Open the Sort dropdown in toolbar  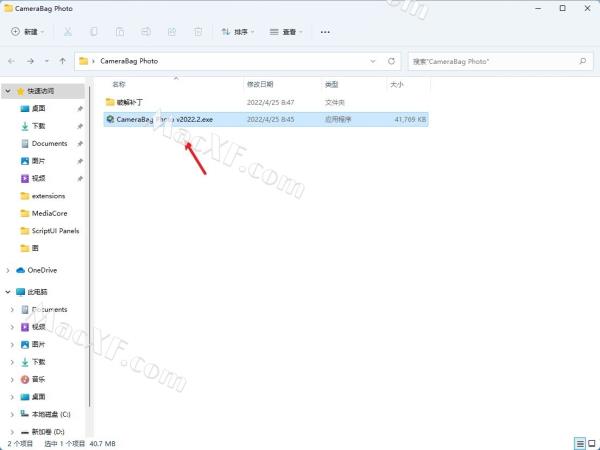click(238, 32)
